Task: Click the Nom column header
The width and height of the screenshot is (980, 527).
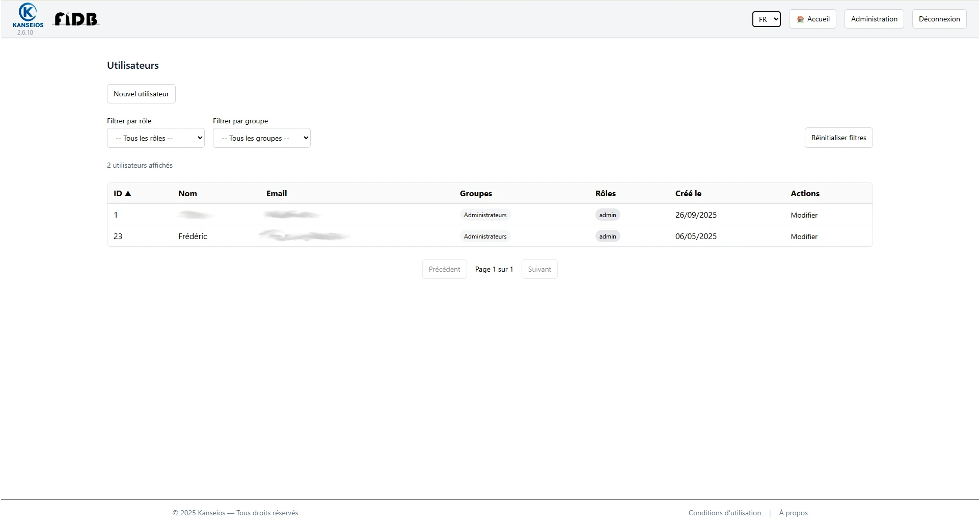Action: 187,193
